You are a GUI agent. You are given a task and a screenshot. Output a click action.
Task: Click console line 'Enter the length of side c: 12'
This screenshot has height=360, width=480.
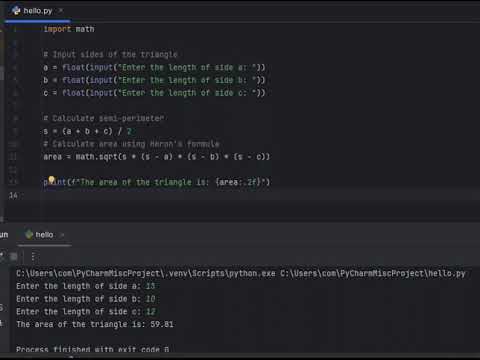pos(86,312)
